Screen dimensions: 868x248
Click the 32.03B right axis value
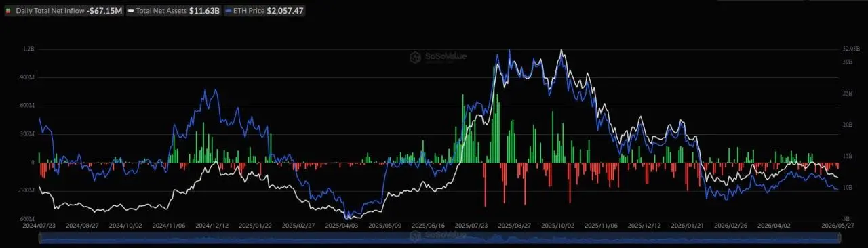click(x=852, y=49)
